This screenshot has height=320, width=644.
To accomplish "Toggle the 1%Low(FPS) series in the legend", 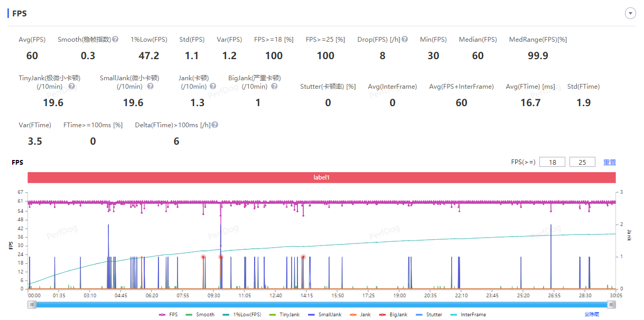I will [x=241, y=315].
